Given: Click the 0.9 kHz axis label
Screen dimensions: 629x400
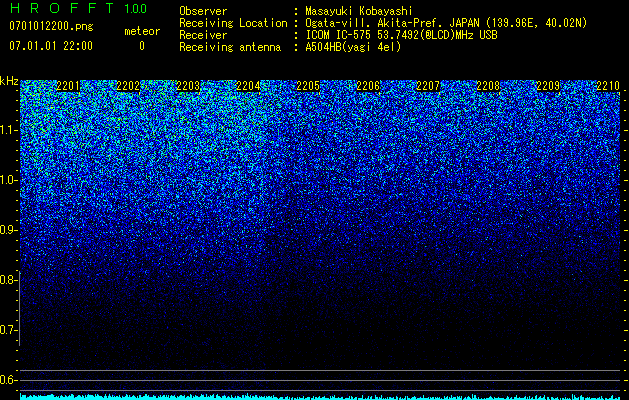Looking at the screenshot, I should tap(8, 230).
